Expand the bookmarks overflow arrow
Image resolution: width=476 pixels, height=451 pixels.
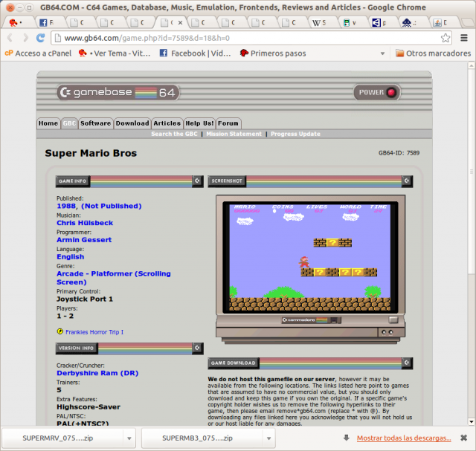(x=382, y=53)
